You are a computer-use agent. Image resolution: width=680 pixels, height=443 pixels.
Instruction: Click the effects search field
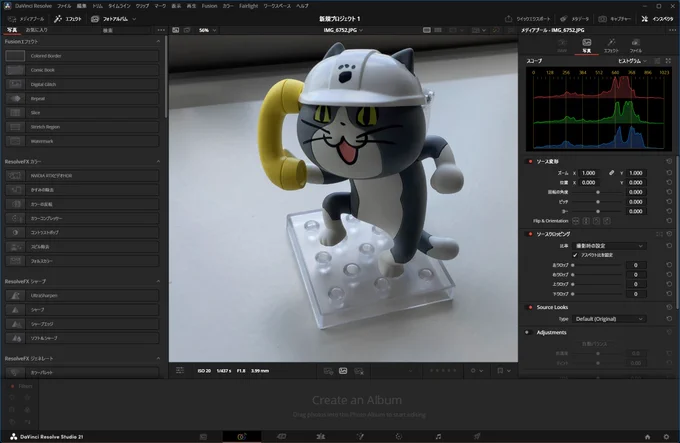[126, 30]
